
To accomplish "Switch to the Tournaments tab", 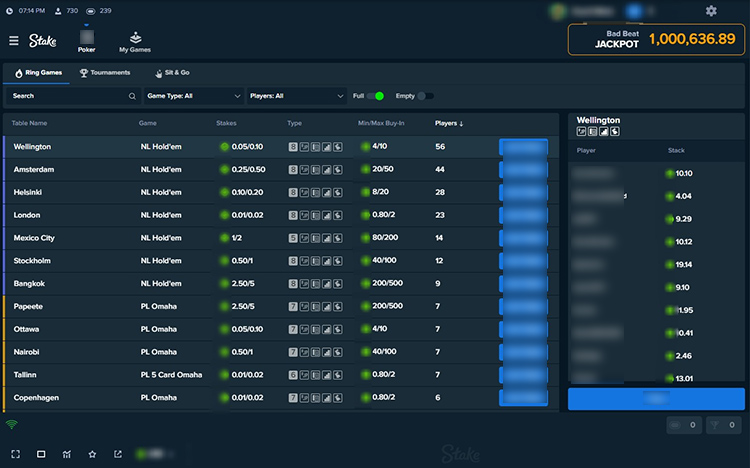I will 105,73.
